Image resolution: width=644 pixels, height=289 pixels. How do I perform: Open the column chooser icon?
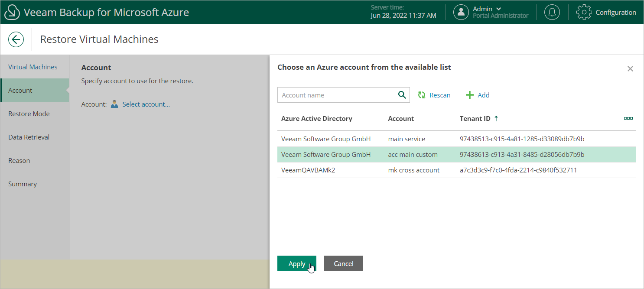click(628, 118)
